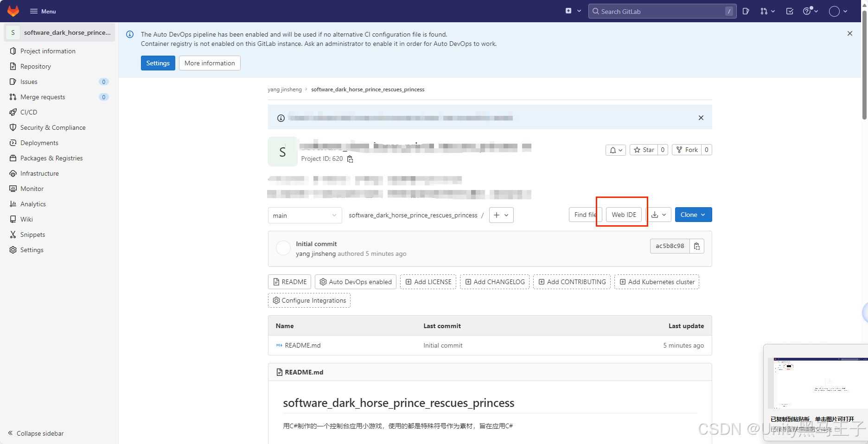Open yang jinsheng breadcrumb link
The width and height of the screenshot is (868, 444).
click(285, 89)
